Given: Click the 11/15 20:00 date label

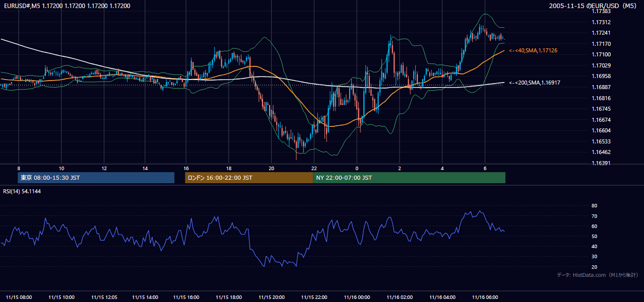Looking at the screenshot, I should (x=272, y=297).
